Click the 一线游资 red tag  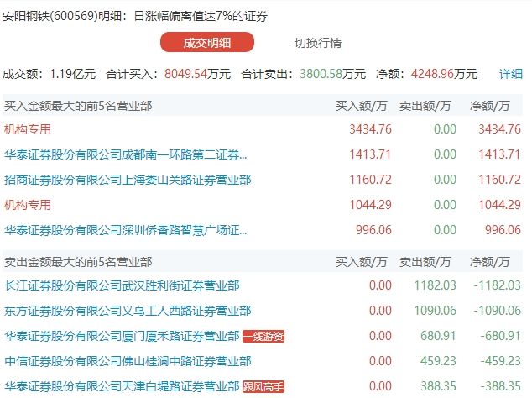263,337
